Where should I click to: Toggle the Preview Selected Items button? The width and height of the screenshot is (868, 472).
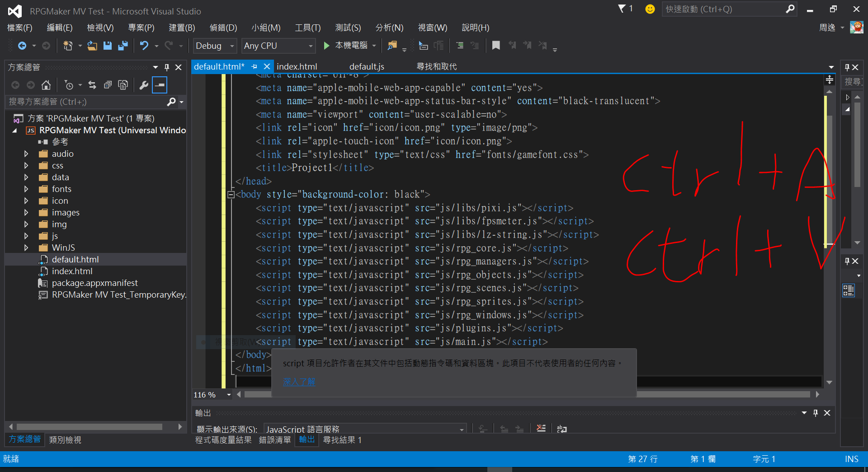[160, 85]
